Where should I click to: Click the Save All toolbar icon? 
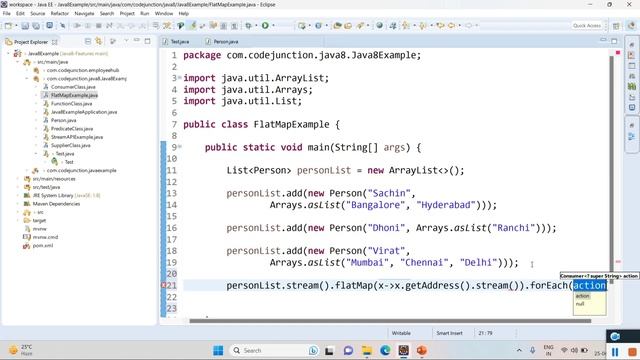point(36,26)
